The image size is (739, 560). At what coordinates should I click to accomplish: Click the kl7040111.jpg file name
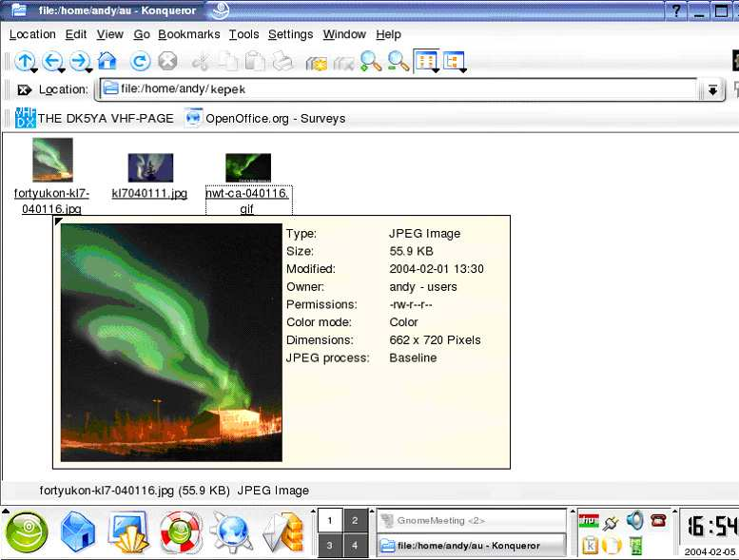149,193
